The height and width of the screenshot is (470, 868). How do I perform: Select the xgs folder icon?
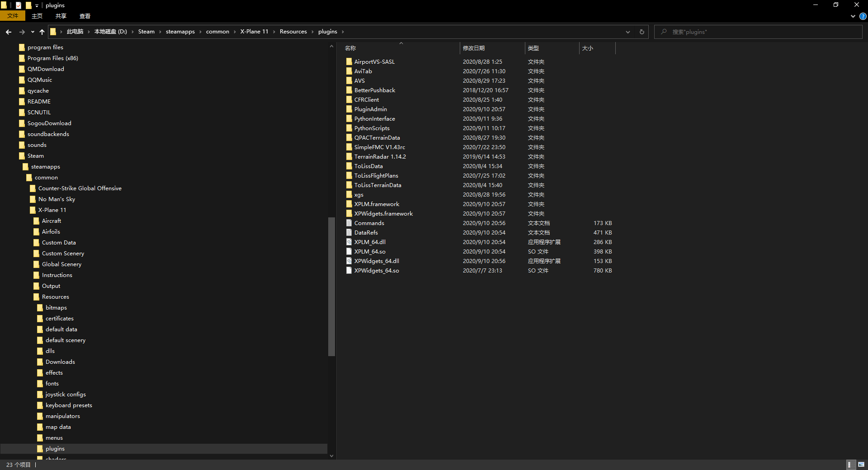(349, 194)
